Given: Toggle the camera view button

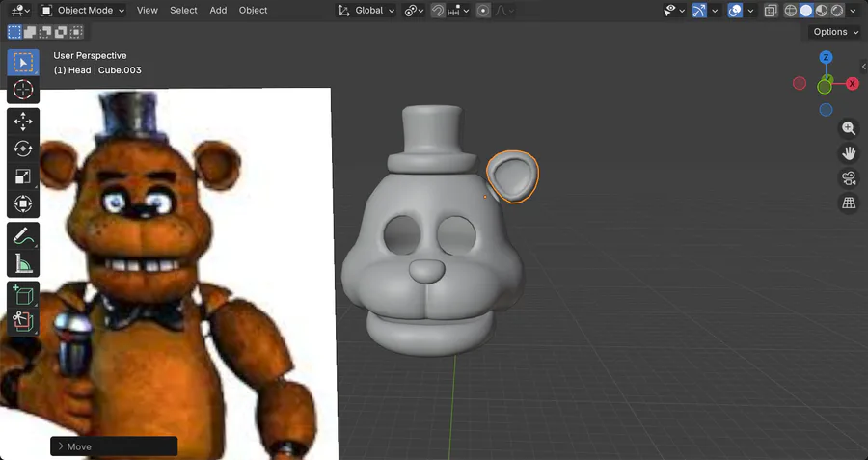Looking at the screenshot, I should coord(849,178).
